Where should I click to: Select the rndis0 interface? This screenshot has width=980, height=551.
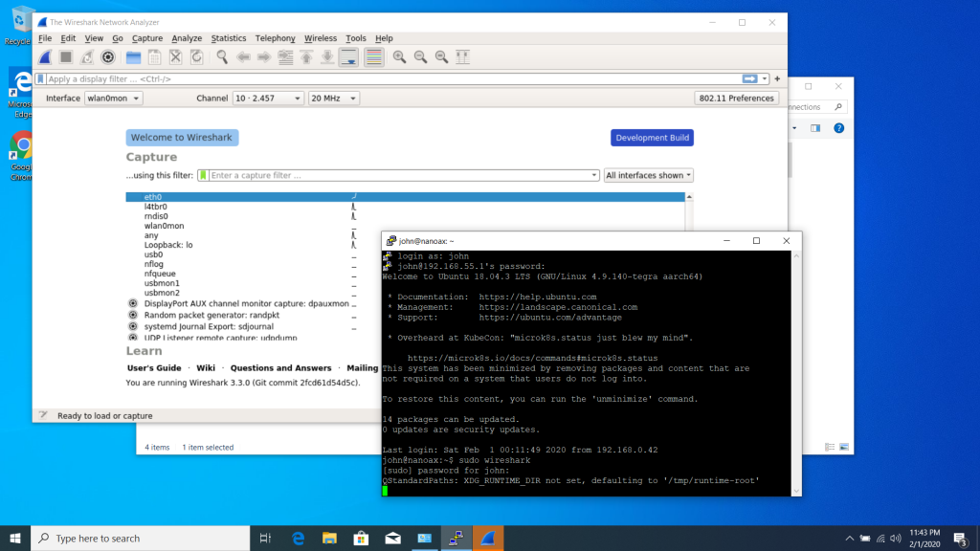point(405,216)
